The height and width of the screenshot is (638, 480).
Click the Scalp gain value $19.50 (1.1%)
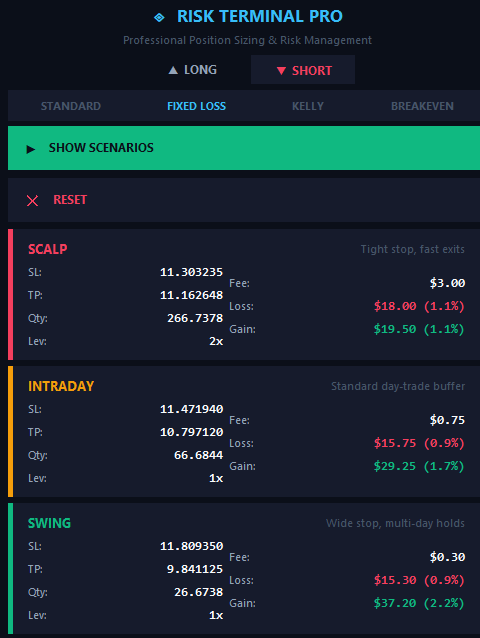419,329
